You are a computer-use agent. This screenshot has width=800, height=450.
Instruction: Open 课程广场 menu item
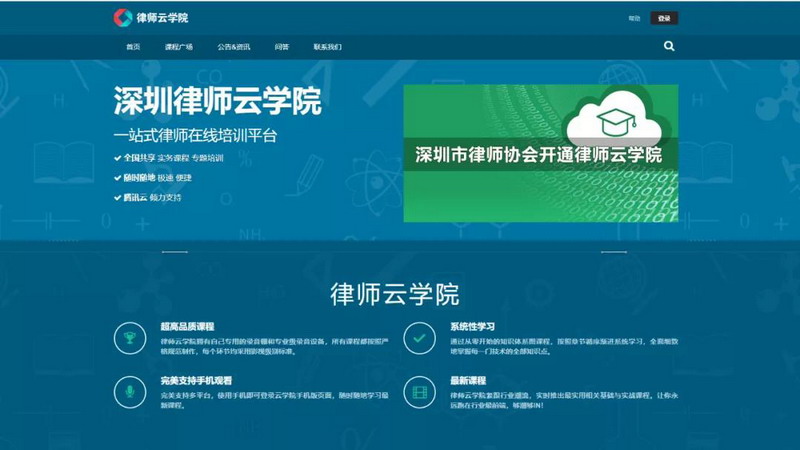tap(179, 47)
